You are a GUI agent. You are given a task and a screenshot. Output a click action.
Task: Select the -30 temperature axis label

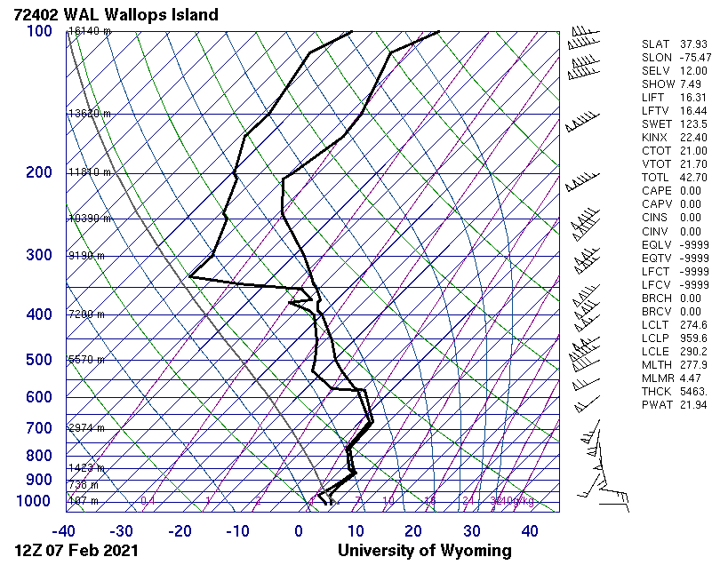click(121, 530)
